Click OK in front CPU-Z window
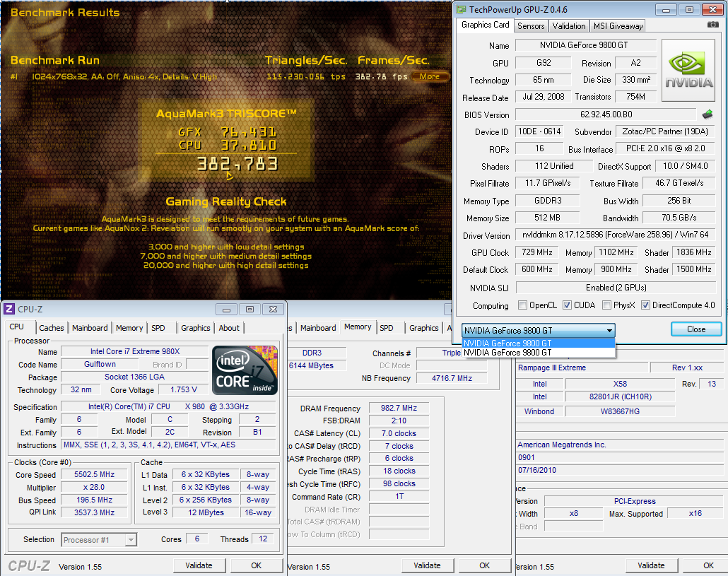Image resolution: width=728 pixels, height=576 pixels. point(257,565)
